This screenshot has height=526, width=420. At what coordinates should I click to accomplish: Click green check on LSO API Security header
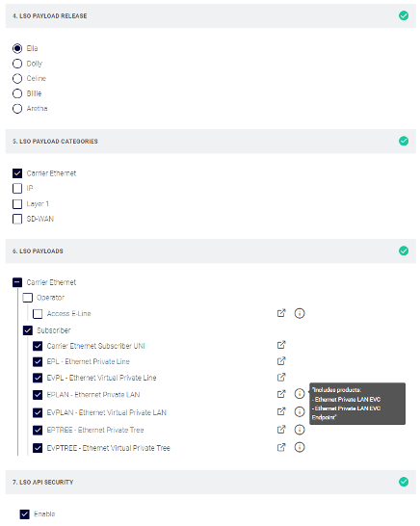(x=404, y=482)
